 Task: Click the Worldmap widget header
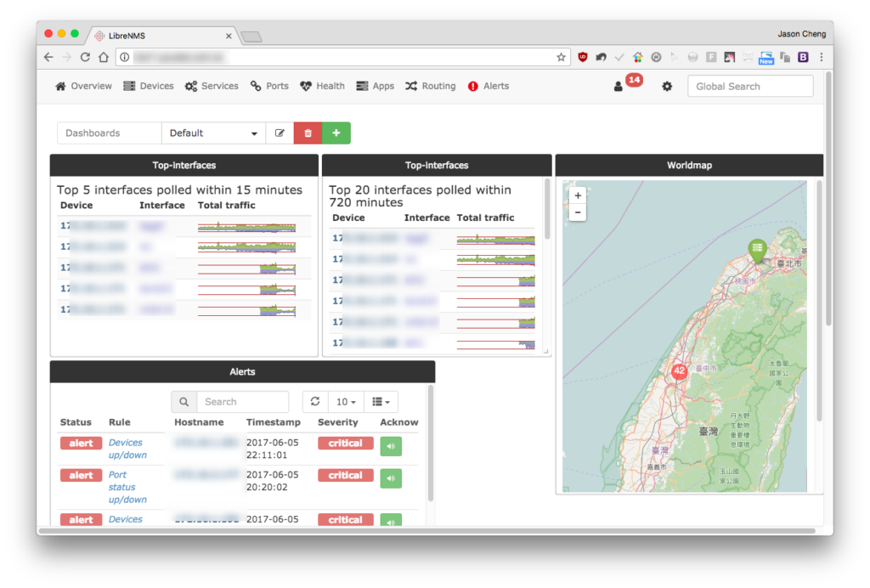click(x=689, y=166)
